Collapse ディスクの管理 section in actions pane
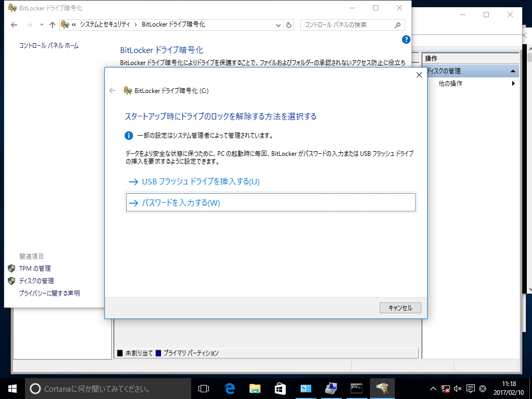 pos(513,71)
